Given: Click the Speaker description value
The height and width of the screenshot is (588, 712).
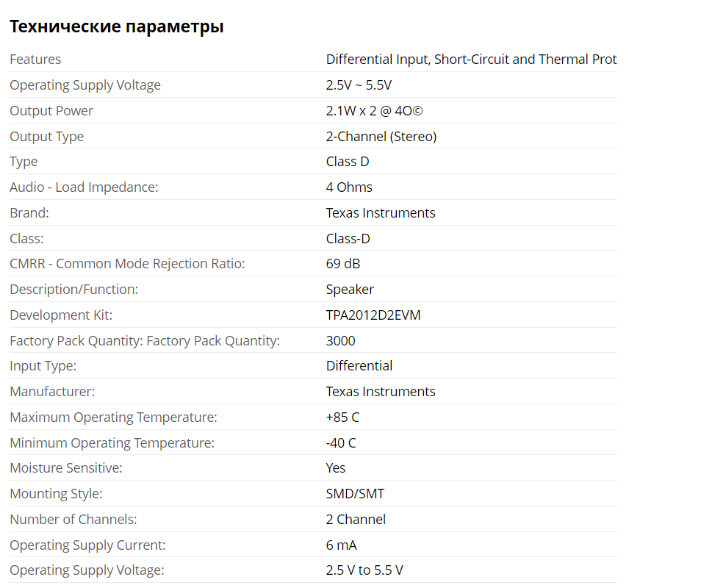Looking at the screenshot, I should click(x=350, y=290).
